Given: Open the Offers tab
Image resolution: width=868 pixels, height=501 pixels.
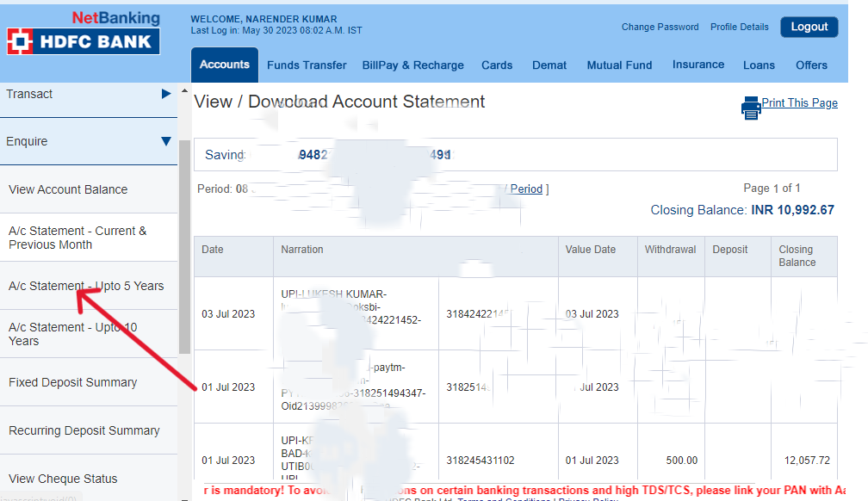Looking at the screenshot, I should tap(811, 65).
